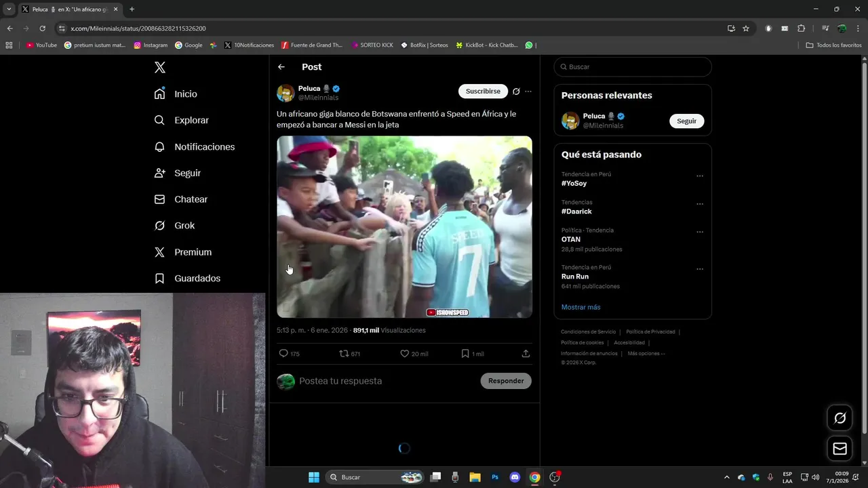Click the floating messages envelope button

840,449
